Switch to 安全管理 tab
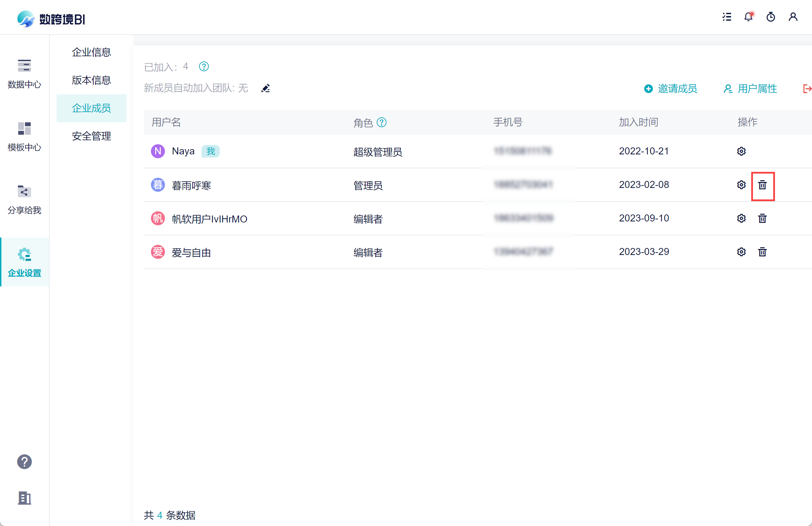Screen dimensions: 812x526 point(92,136)
